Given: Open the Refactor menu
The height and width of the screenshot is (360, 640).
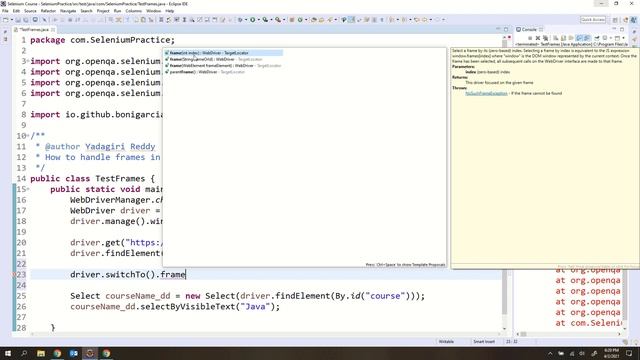Looking at the screenshot, I should 48,11.
